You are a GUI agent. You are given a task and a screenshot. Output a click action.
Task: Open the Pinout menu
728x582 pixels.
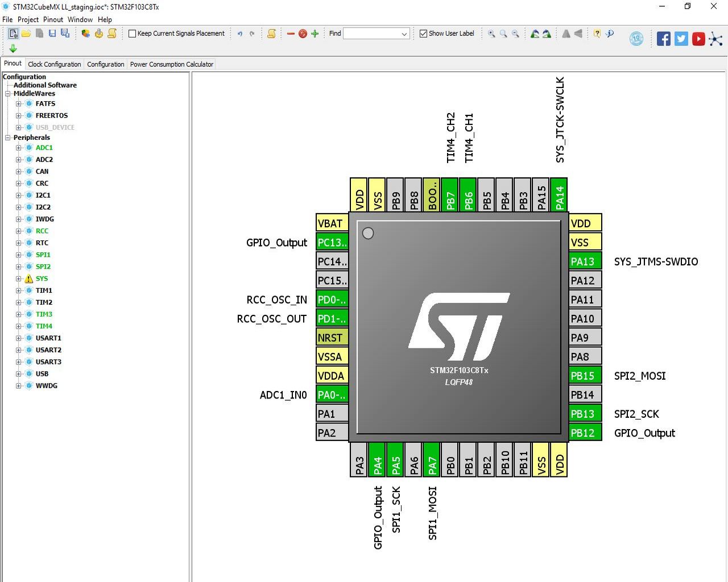53,19
